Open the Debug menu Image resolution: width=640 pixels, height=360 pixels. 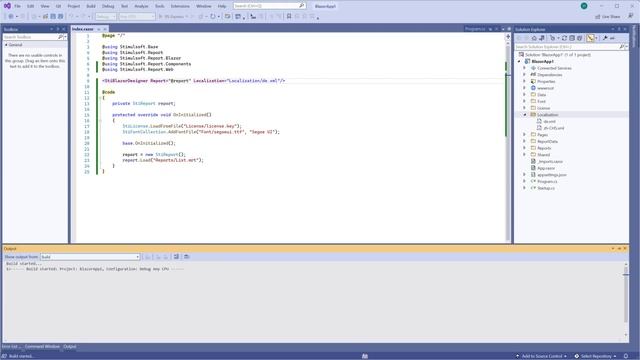[108, 6]
